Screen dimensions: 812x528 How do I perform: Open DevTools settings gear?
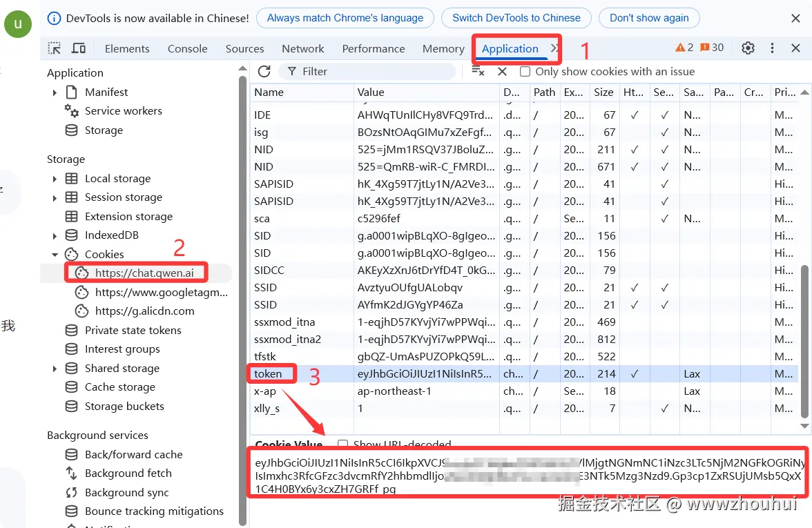(748, 48)
